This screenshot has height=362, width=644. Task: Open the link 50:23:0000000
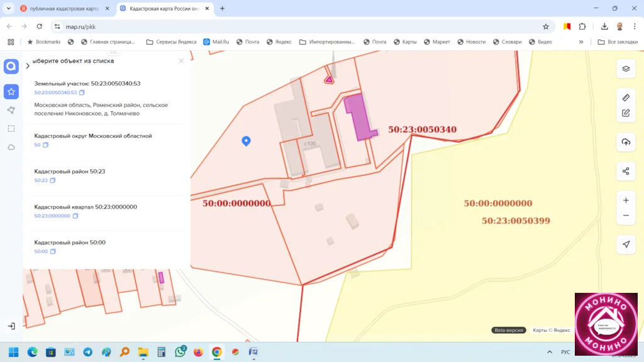point(52,216)
